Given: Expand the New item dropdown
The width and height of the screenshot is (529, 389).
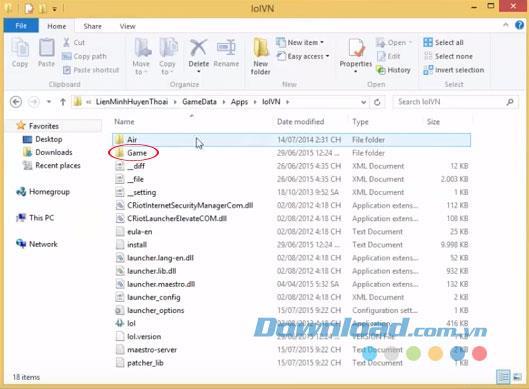Looking at the screenshot, I should point(300,43).
